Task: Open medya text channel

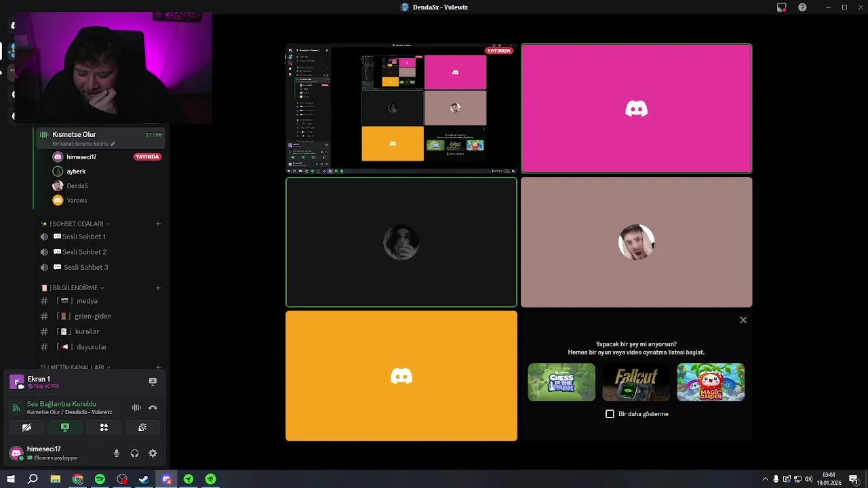Action: tap(87, 301)
